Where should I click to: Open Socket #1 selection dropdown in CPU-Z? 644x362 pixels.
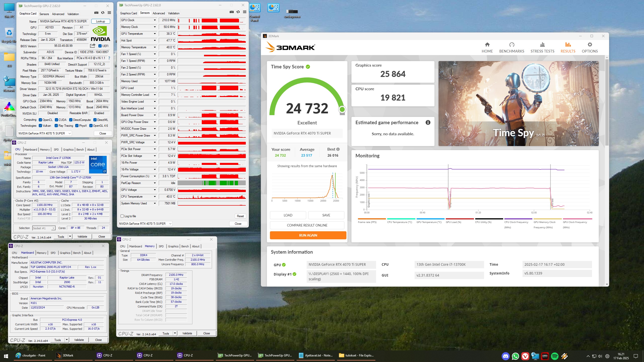44,228
